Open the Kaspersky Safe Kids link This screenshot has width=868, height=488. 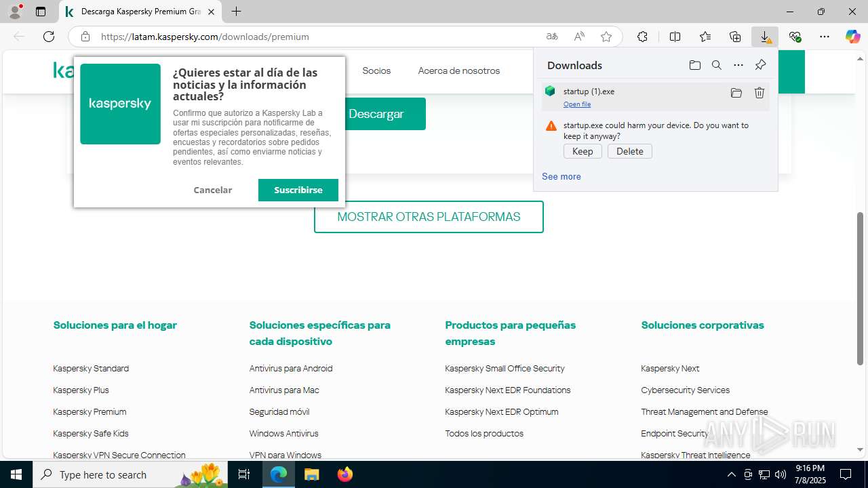click(x=91, y=434)
